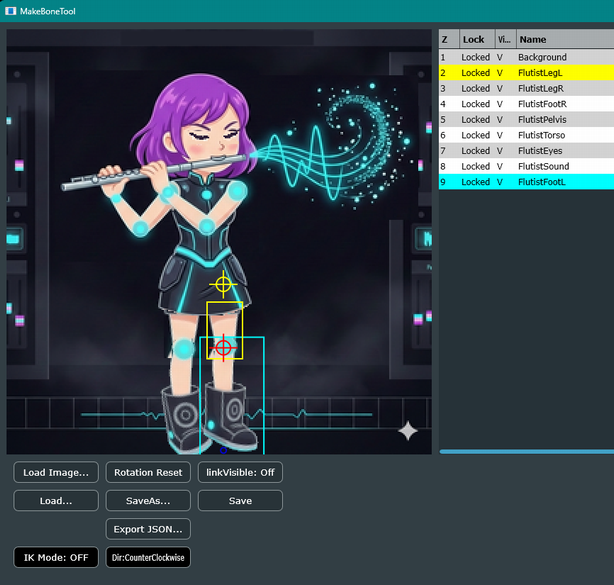Click the sparkle star icon on canvas
The image size is (614, 585).
[x=408, y=431]
